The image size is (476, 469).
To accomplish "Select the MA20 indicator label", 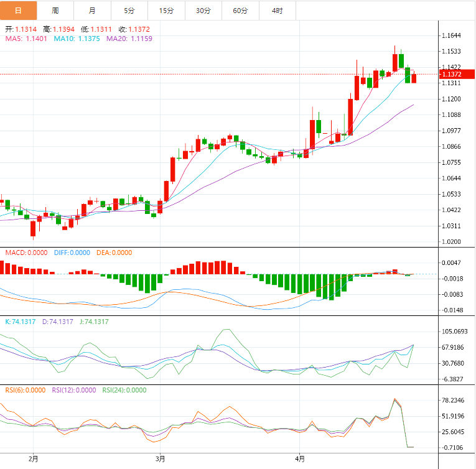I will pos(129,39).
